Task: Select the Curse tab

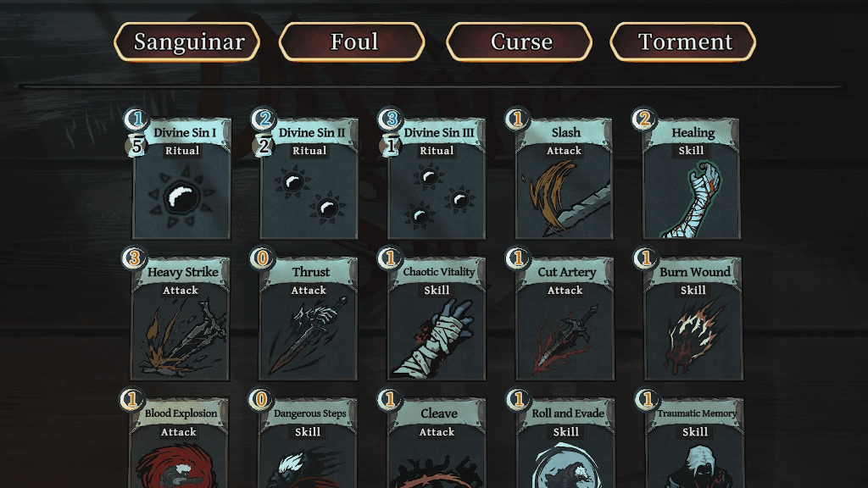Action: (x=520, y=42)
